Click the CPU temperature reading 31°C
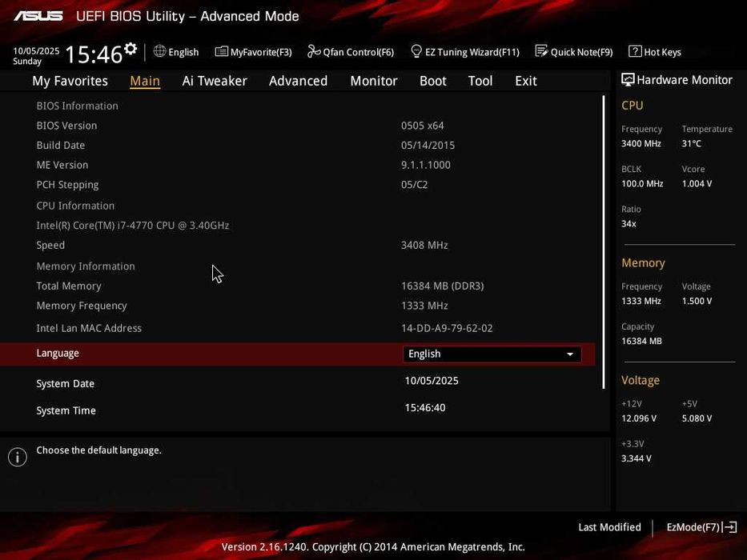 point(691,144)
